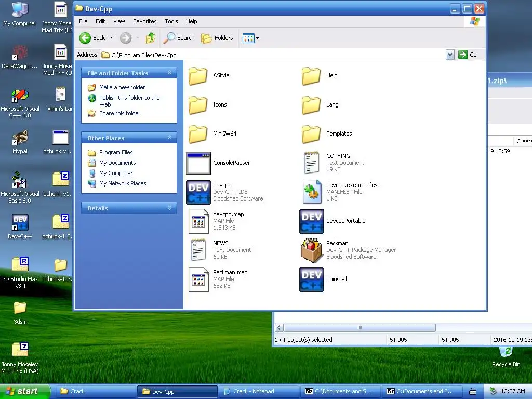Viewport: 532px width, 399px height.
Task: Click the address bar path field
Action: (x=273, y=55)
